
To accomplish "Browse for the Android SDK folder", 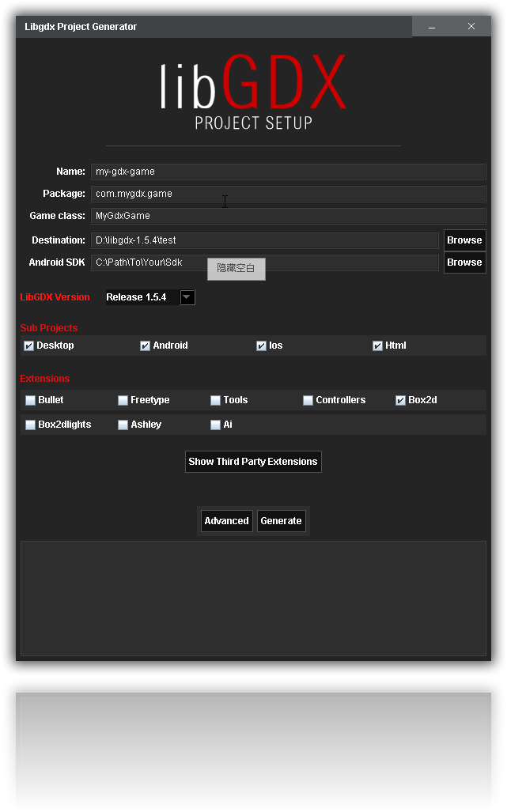I will (464, 262).
